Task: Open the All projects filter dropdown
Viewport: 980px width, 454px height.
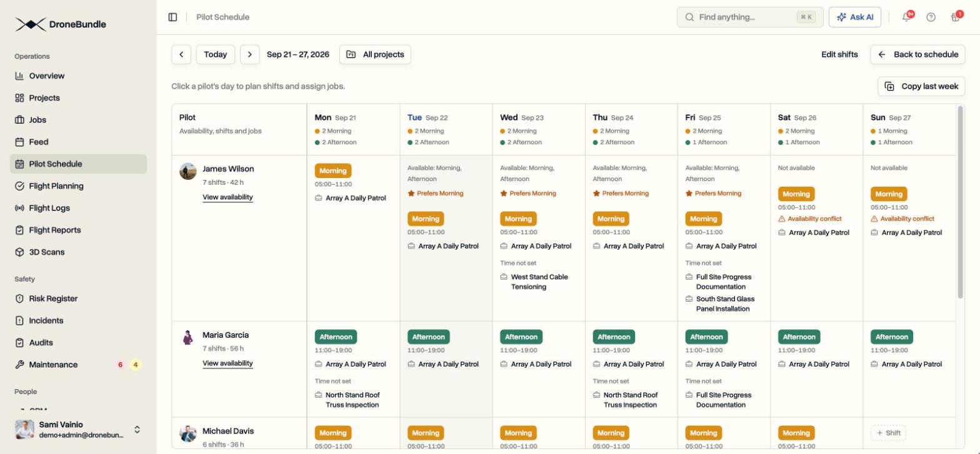Action: [375, 54]
